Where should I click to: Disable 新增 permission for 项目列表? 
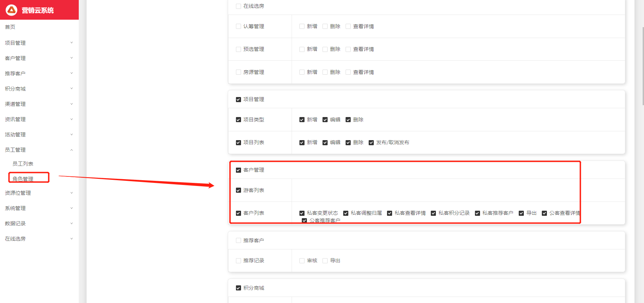tap(302, 143)
